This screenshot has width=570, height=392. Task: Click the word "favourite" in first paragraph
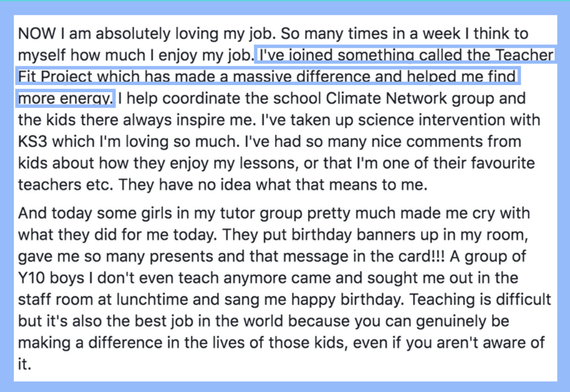point(503,163)
